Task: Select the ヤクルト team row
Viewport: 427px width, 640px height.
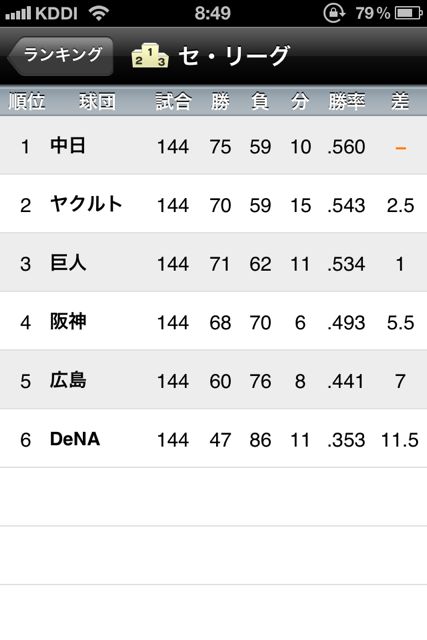Action: [x=214, y=204]
